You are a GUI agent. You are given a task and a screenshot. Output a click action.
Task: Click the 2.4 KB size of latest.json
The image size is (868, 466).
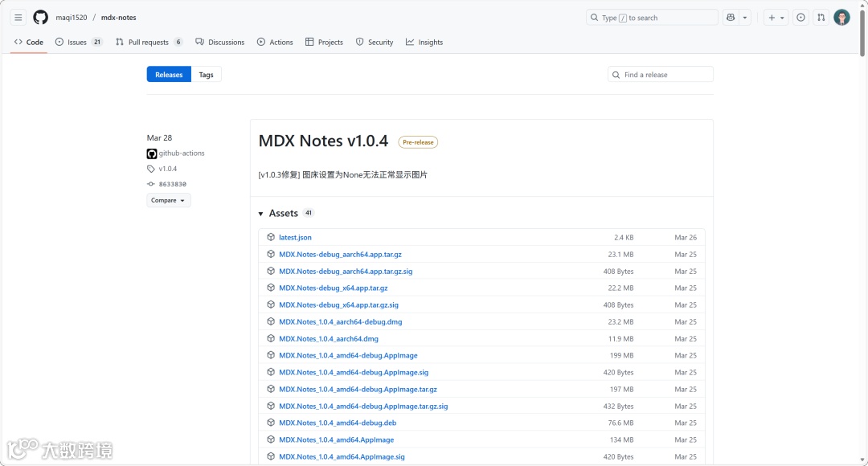(x=624, y=238)
